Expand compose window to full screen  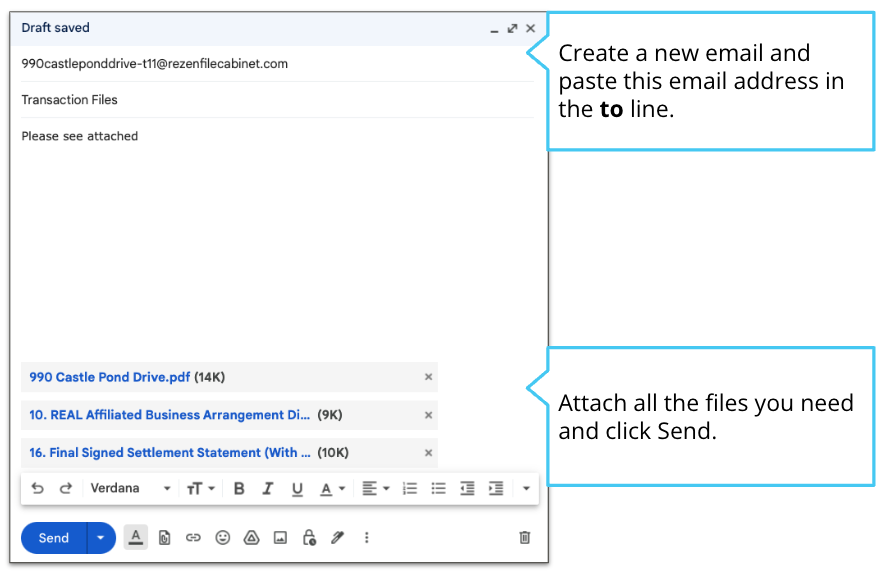point(513,28)
